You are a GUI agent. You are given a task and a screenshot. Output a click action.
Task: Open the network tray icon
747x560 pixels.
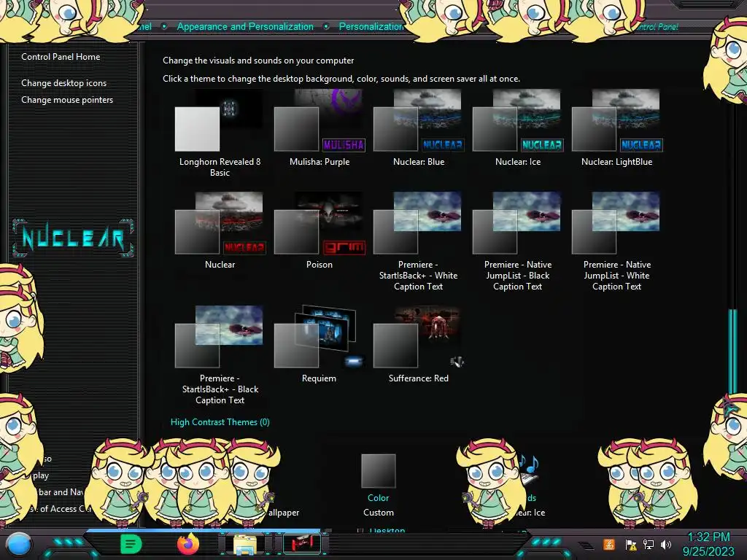coord(649,544)
